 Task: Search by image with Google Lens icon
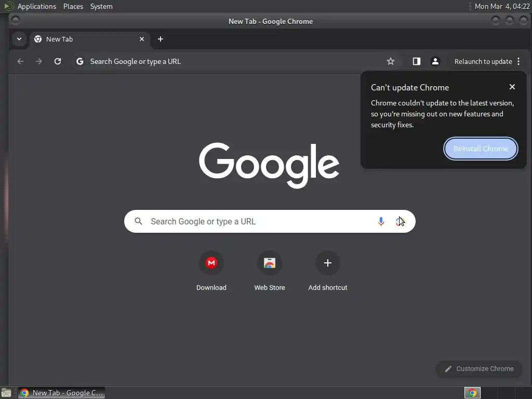point(400,221)
